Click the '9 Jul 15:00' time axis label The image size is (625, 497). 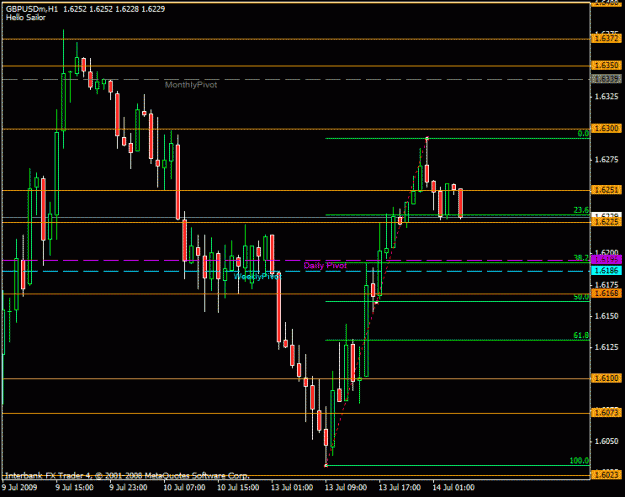pyautogui.click(x=75, y=488)
